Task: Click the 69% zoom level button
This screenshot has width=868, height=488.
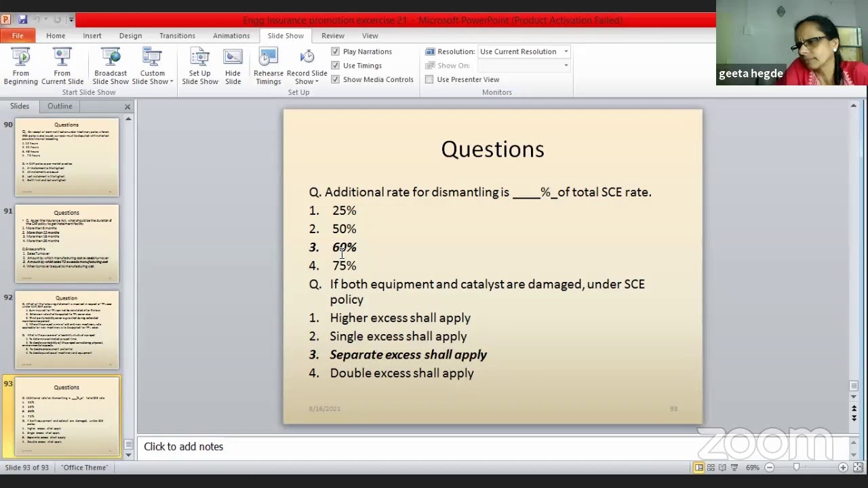Action: click(752, 467)
